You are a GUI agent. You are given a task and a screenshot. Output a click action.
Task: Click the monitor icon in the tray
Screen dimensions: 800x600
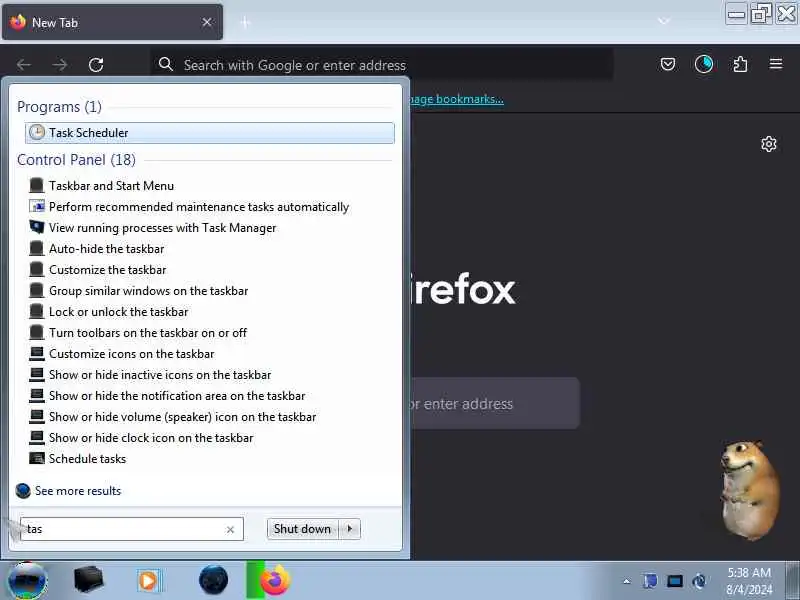tap(675, 581)
